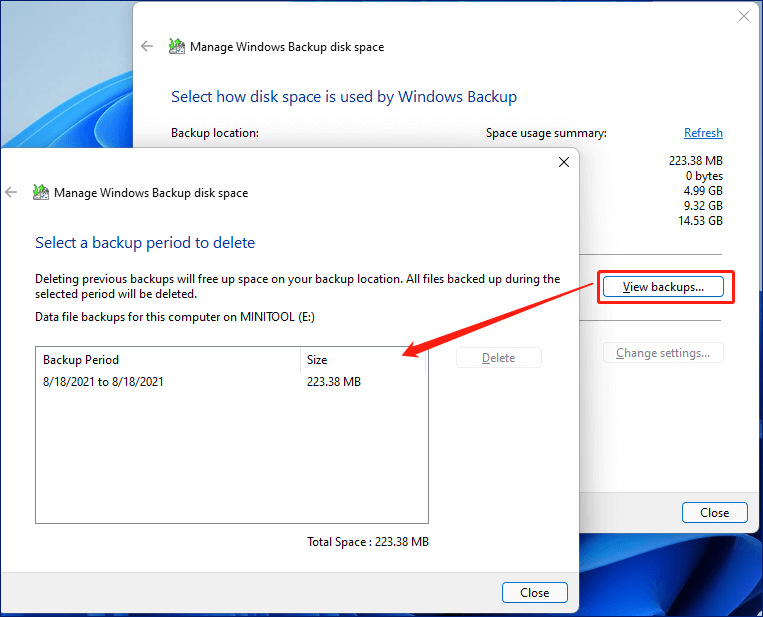This screenshot has width=763, height=617.
Task: Click Close button in front dialog
Action: (x=535, y=592)
